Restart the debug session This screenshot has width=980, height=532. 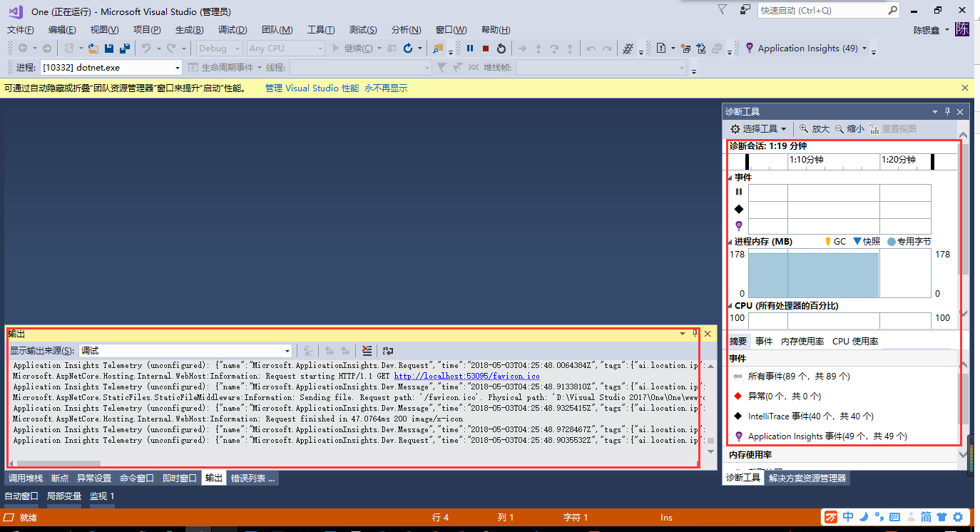pyautogui.click(x=501, y=48)
